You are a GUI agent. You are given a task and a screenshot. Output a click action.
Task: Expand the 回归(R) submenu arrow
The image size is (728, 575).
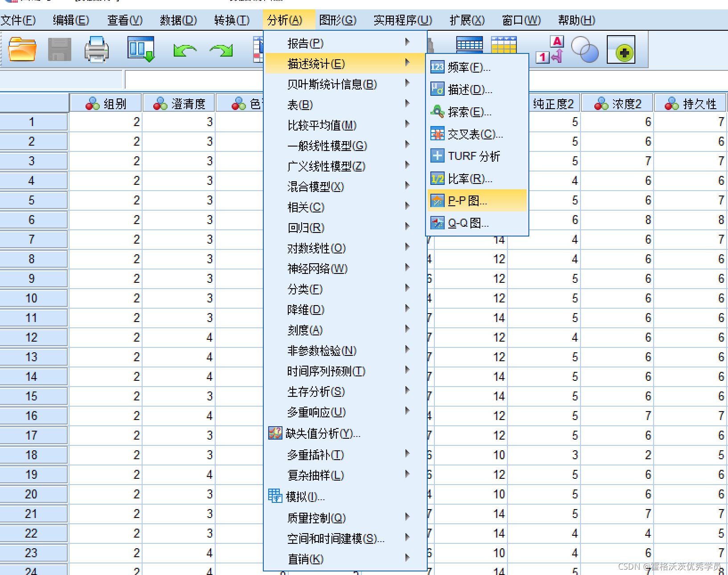(x=407, y=227)
